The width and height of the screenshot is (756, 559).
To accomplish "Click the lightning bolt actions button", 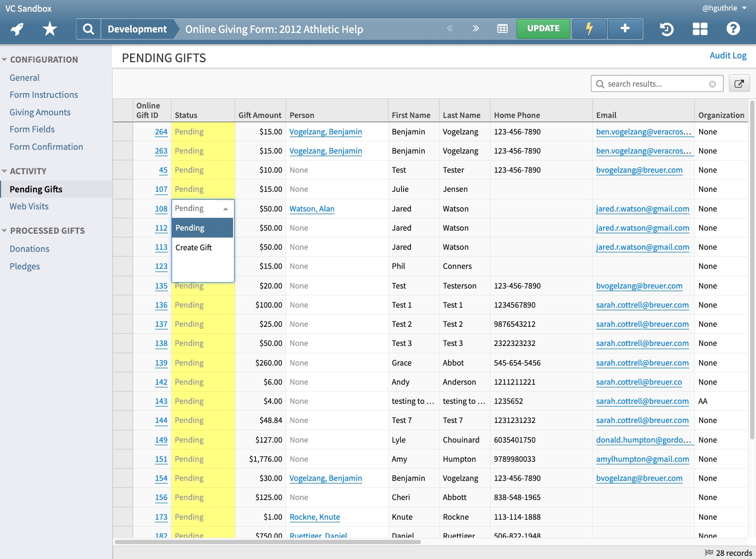I will (x=589, y=29).
